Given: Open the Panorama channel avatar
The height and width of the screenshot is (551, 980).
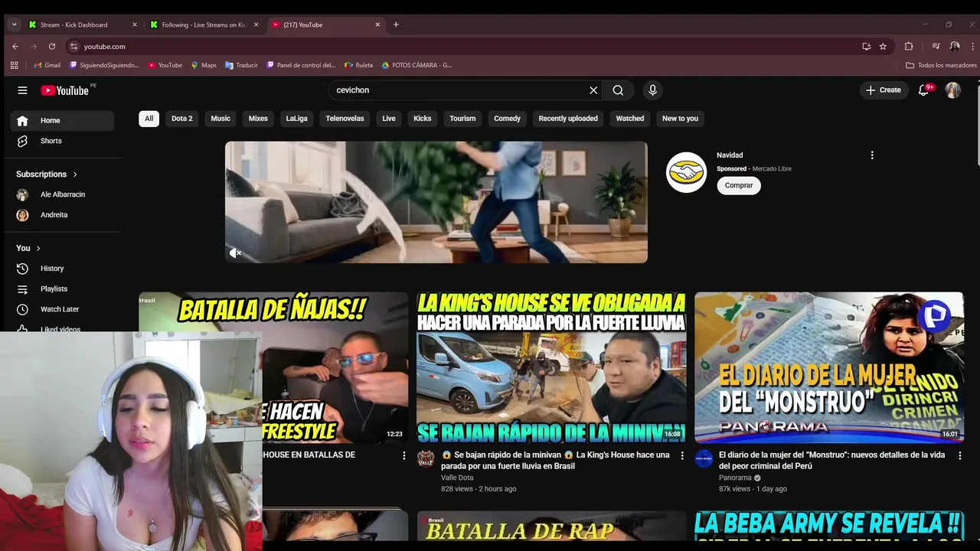Looking at the screenshot, I should (704, 458).
